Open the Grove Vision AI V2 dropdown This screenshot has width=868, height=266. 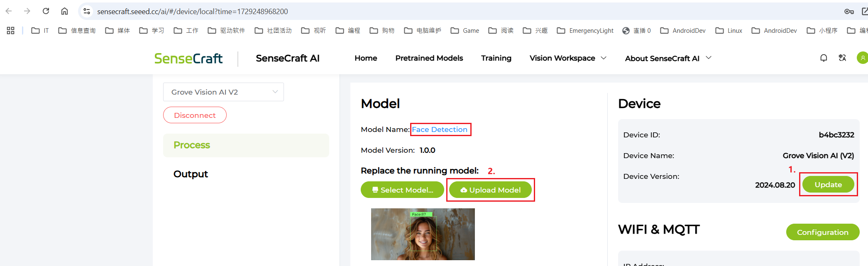pyautogui.click(x=223, y=92)
